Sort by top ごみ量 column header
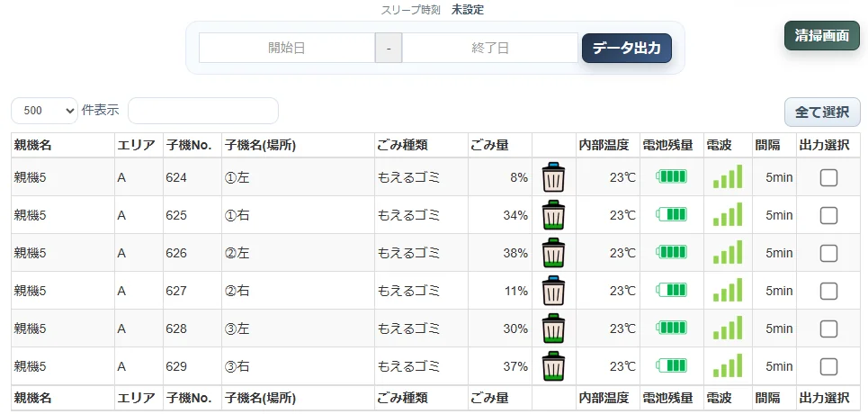Image resolution: width=868 pixels, height=414 pixels. click(500, 145)
